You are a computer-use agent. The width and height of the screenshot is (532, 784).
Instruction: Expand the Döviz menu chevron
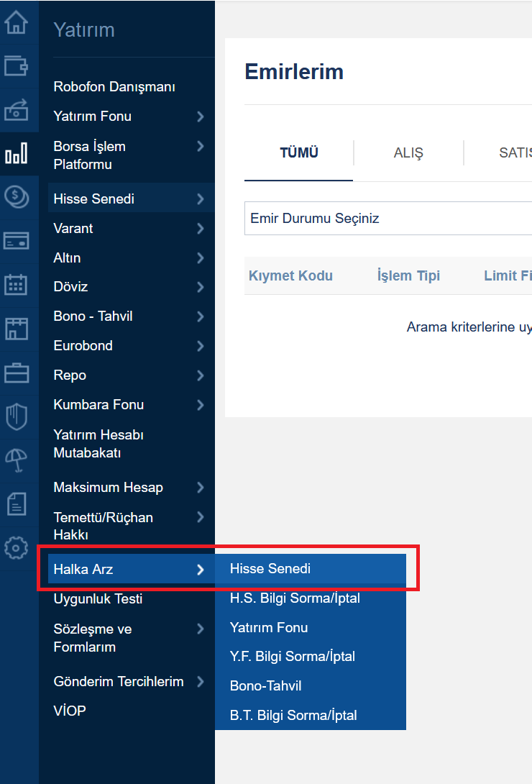pyautogui.click(x=200, y=287)
